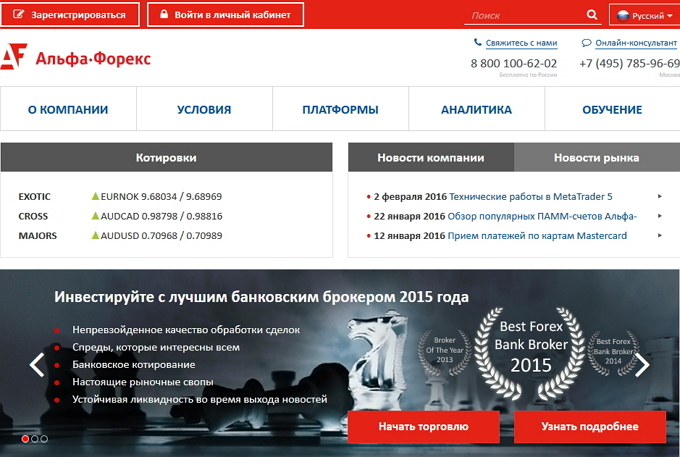Viewport: 680px width, 457px height.
Task: Expand arrow for 2 февраля 2016 news
Action: click(660, 196)
